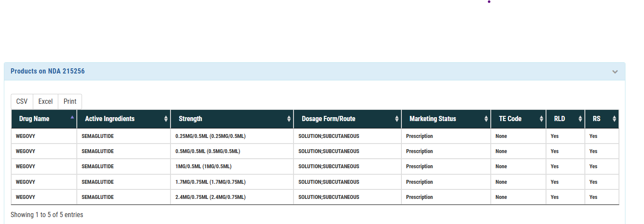Click the Marketing Status column header text
The image size is (644, 224).
(x=432, y=119)
